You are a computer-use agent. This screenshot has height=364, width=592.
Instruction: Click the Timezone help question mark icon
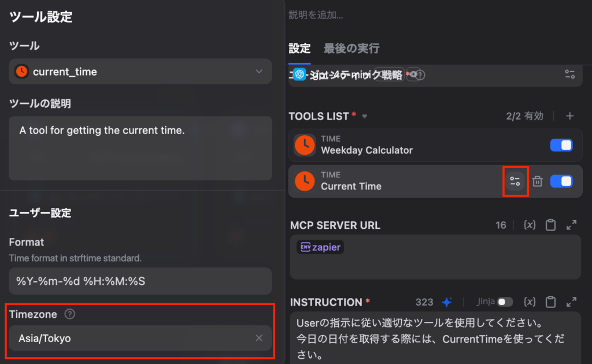[69, 314]
